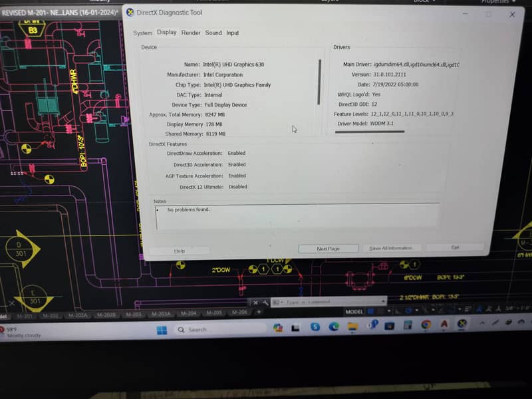Open File Explorer from the taskbar
The width and height of the screenshot is (532, 399).
[352, 326]
